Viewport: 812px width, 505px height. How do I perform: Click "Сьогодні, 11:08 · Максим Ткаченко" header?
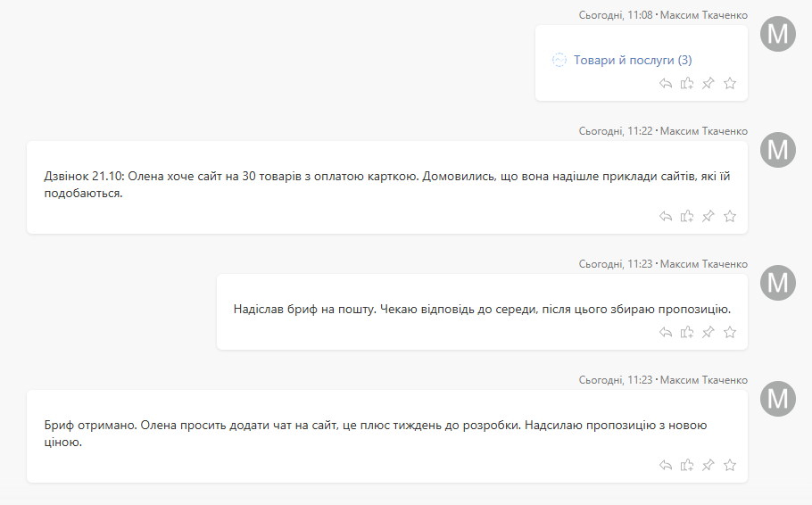pos(663,15)
